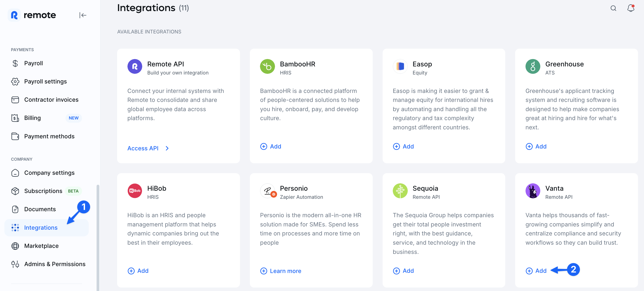Collapse the sidebar with the arrow icon
Viewport: 644px width, 291px height.
83,15
